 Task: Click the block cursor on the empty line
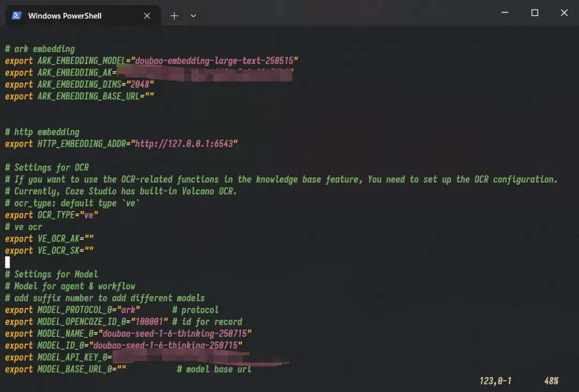point(8,262)
